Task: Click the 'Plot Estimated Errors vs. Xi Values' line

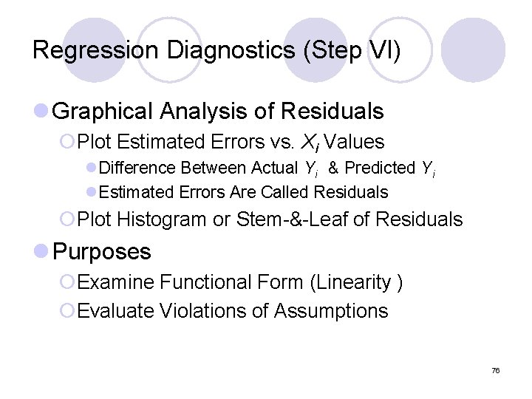Action: point(231,141)
